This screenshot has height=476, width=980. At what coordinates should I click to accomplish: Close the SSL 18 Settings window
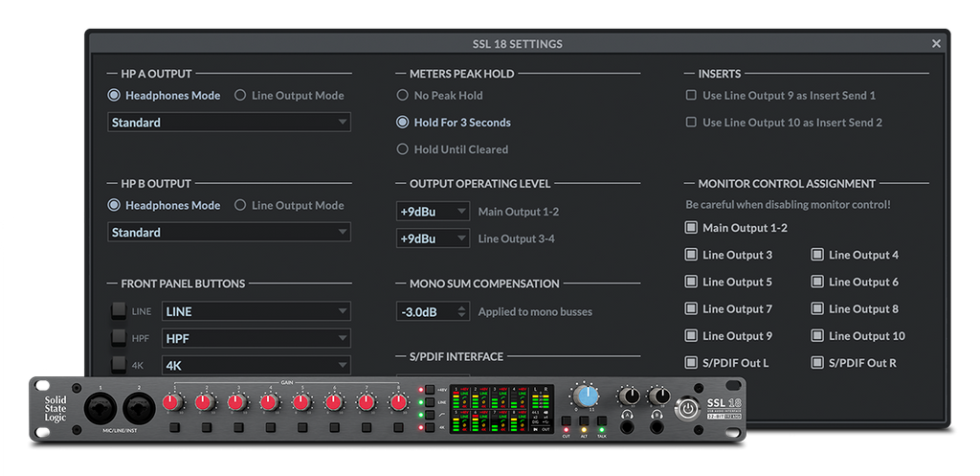point(936,43)
